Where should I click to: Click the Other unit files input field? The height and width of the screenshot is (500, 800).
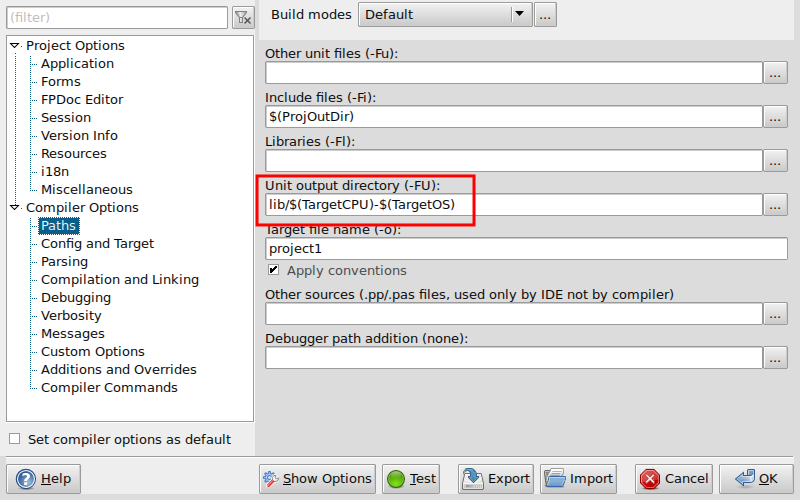coord(514,73)
